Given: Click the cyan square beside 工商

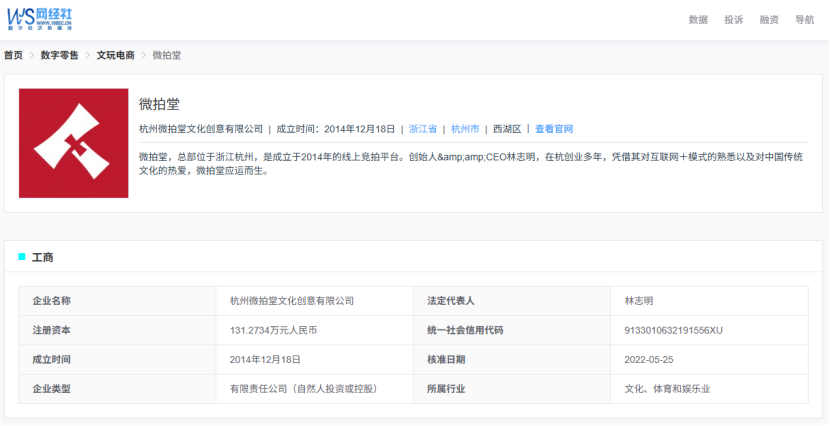Looking at the screenshot, I should point(22,257).
